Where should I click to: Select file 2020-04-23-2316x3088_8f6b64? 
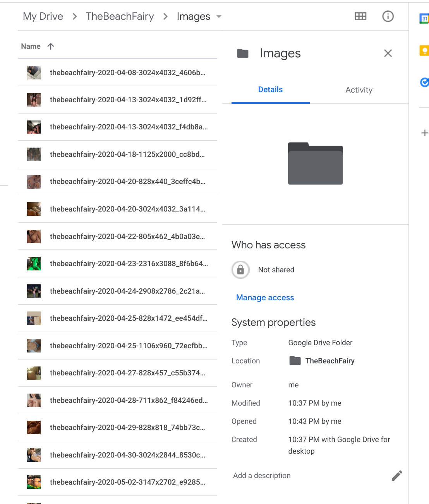117,263
